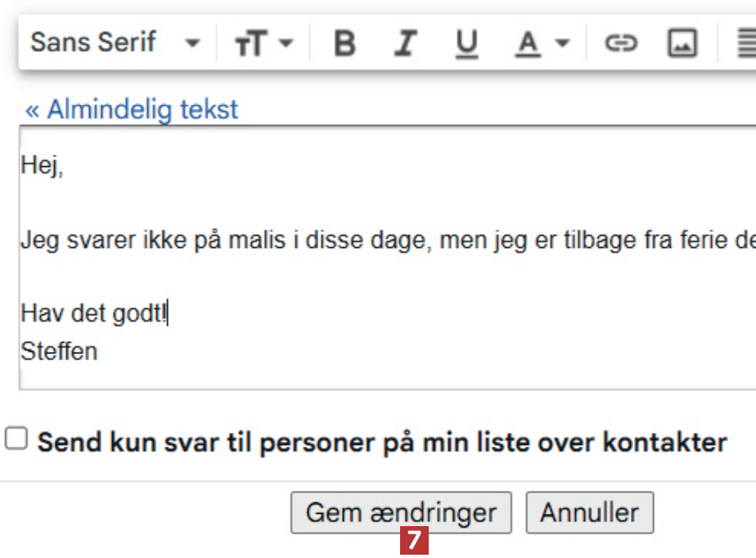The image size is (756, 558).
Task: Click the text color letter A icon
Action: point(528,43)
